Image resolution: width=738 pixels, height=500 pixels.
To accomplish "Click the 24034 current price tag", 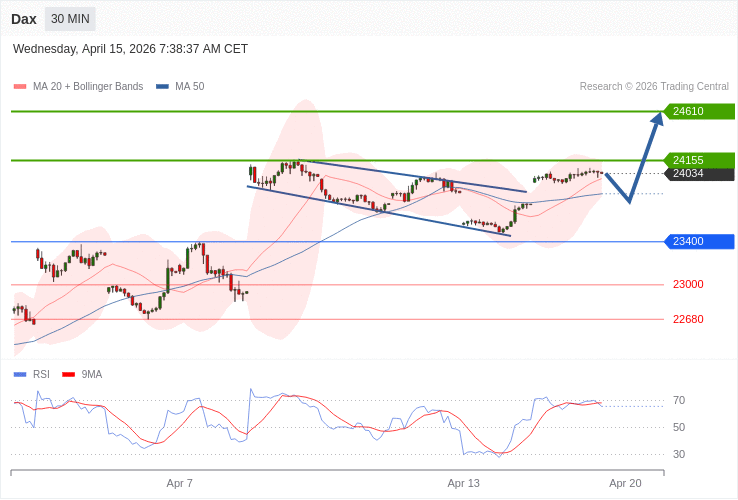I will pos(699,174).
